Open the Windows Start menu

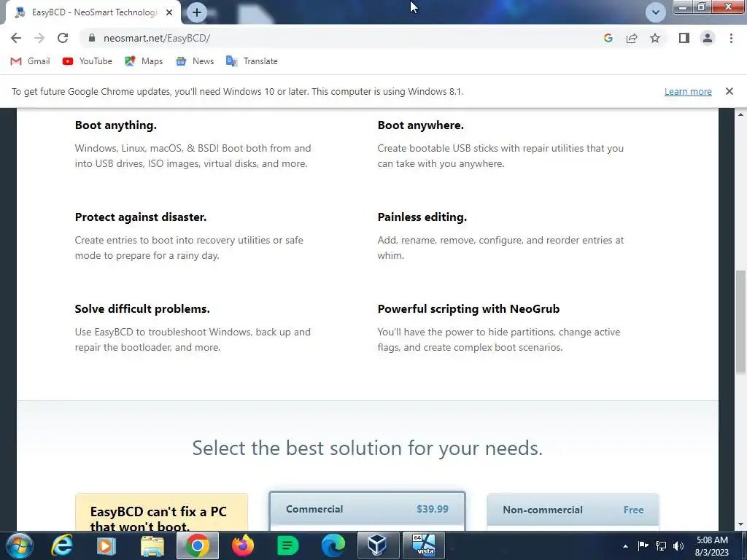[x=18, y=545]
